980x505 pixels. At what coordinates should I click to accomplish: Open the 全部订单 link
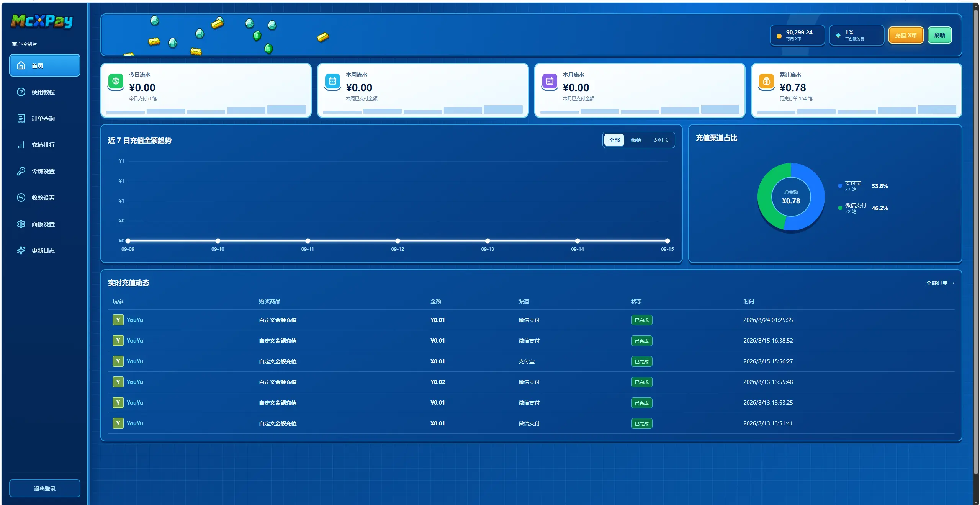[x=940, y=283]
